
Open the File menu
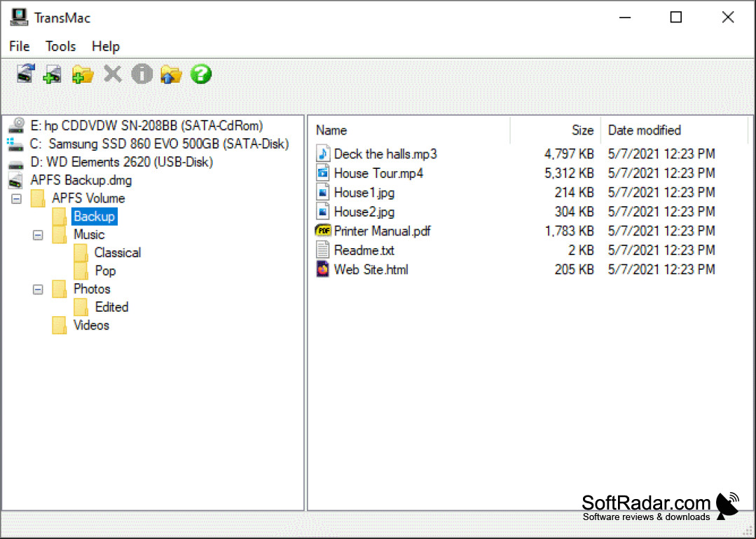pos(20,46)
